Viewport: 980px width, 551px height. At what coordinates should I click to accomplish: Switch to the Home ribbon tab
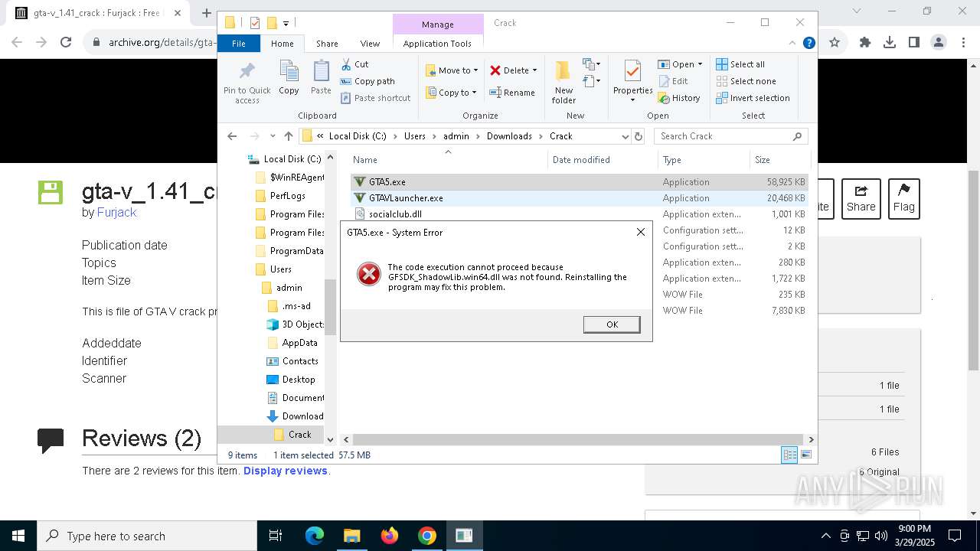(x=282, y=44)
